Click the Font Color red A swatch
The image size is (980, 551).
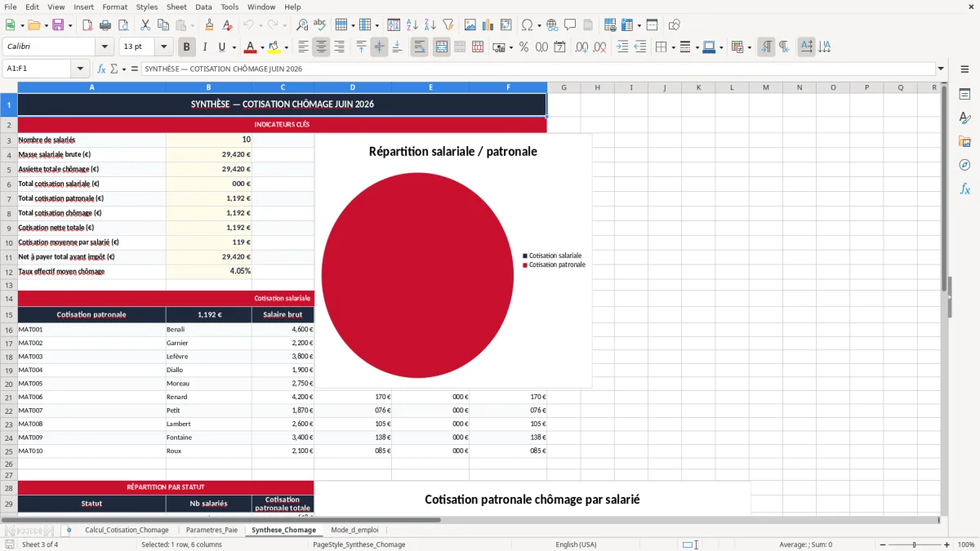click(x=251, y=47)
